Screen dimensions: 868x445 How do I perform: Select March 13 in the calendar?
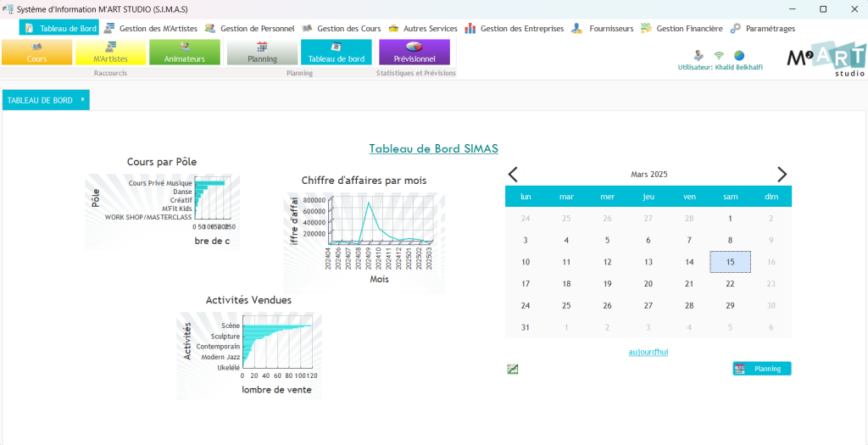pyautogui.click(x=648, y=262)
